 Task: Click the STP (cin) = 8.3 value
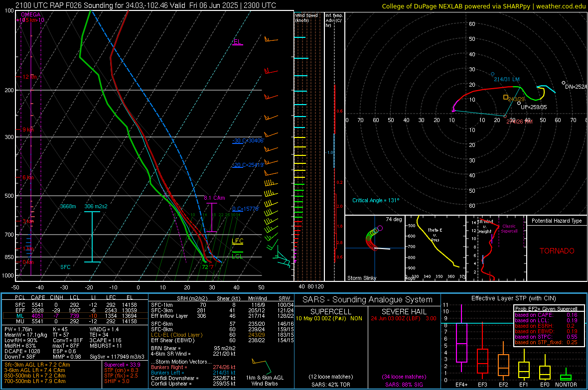point(121,370)
